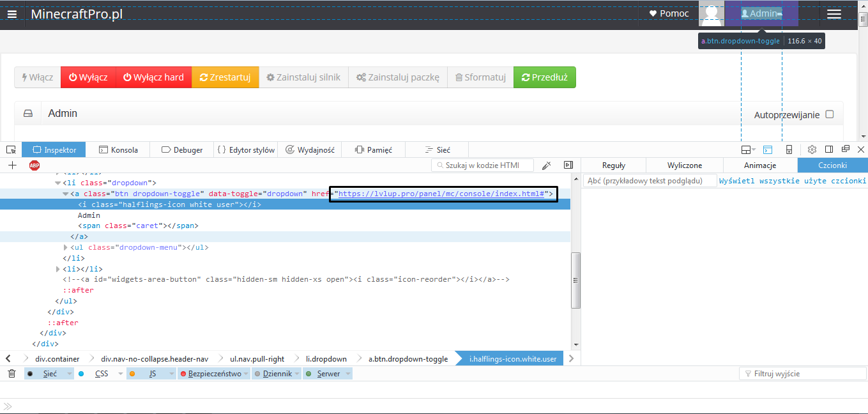Click the plus icon to add node
The width and height of the screenshot is (868, 414).
[x=12, y=165]
